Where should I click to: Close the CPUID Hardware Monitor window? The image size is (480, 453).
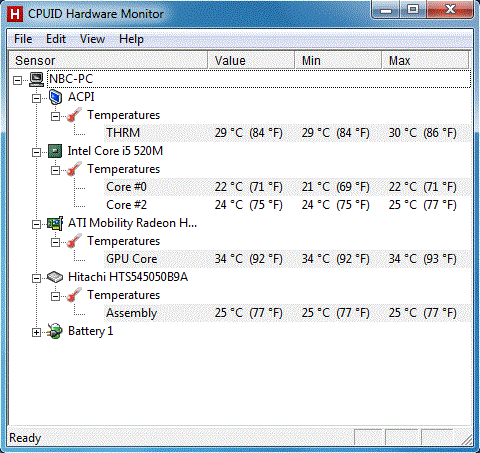[450, 10]
